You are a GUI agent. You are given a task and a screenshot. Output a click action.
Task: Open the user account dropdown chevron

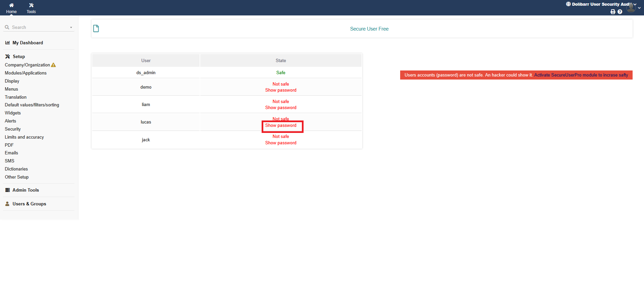point(639,8)
